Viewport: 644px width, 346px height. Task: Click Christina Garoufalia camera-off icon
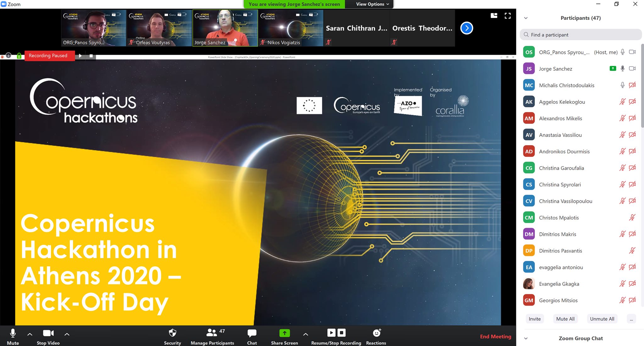pyautogui.click(x=632, y=168)
